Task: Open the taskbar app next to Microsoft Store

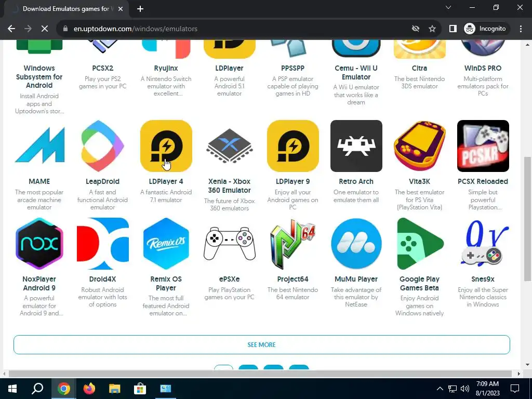Action: click(x=166, y=389)
